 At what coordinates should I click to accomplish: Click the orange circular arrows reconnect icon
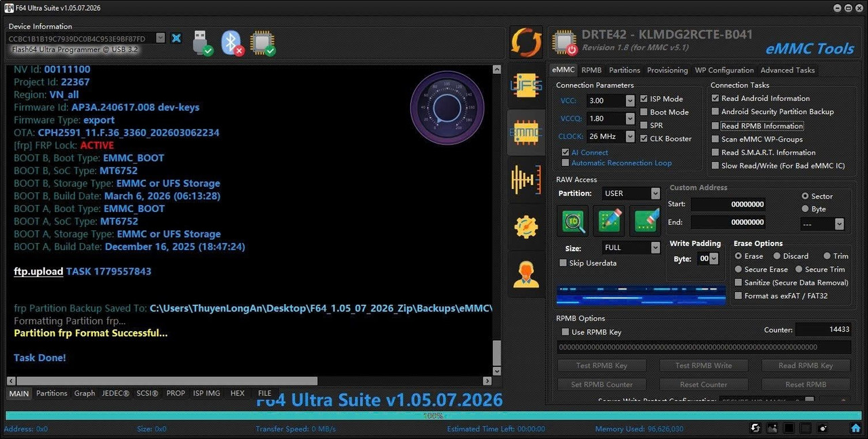[x=526, y=43]
